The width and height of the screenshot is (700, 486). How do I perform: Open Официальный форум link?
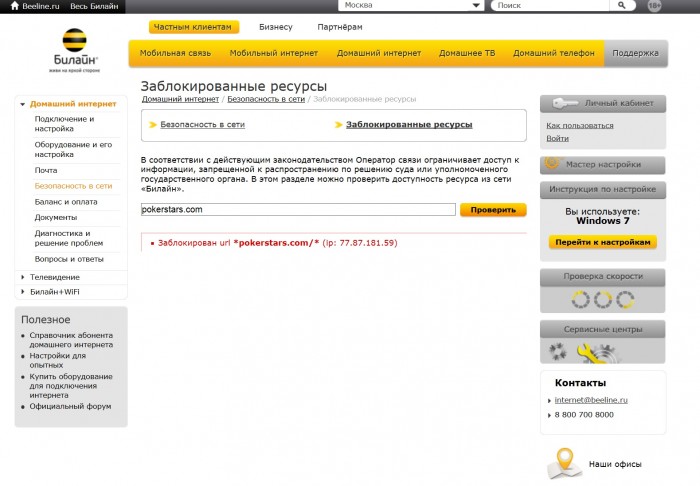[70, 407]
